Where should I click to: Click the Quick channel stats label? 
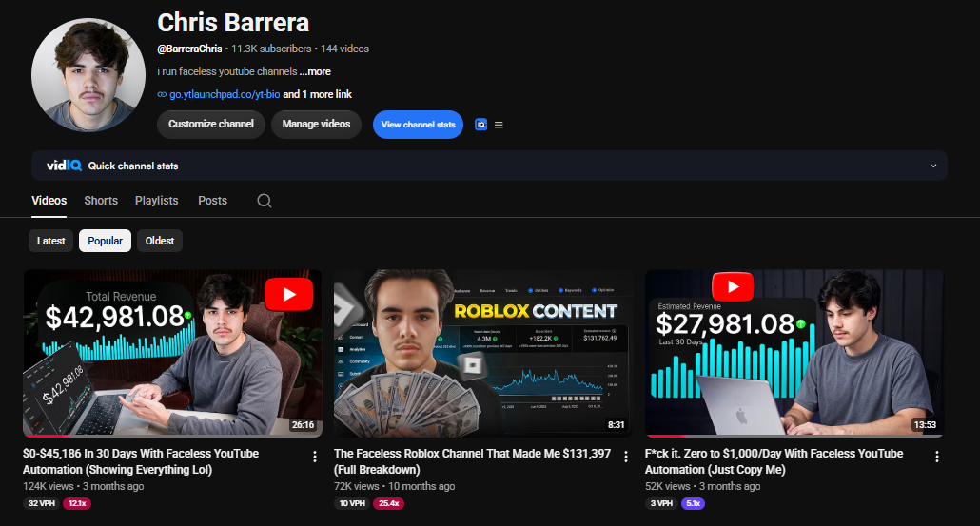133,166
